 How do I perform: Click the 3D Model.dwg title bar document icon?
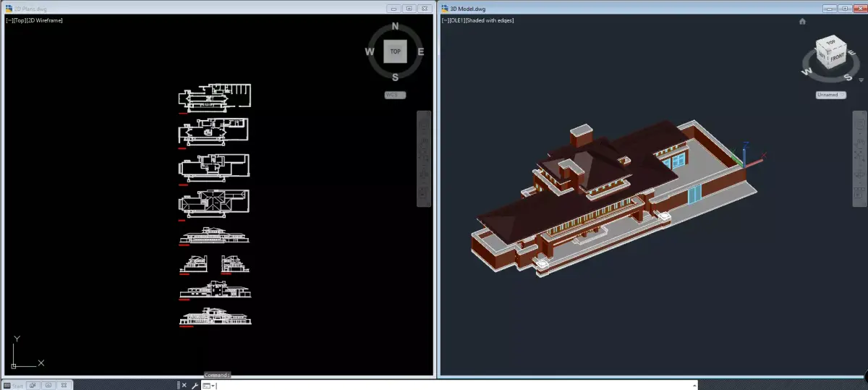(x=446, y=9)
